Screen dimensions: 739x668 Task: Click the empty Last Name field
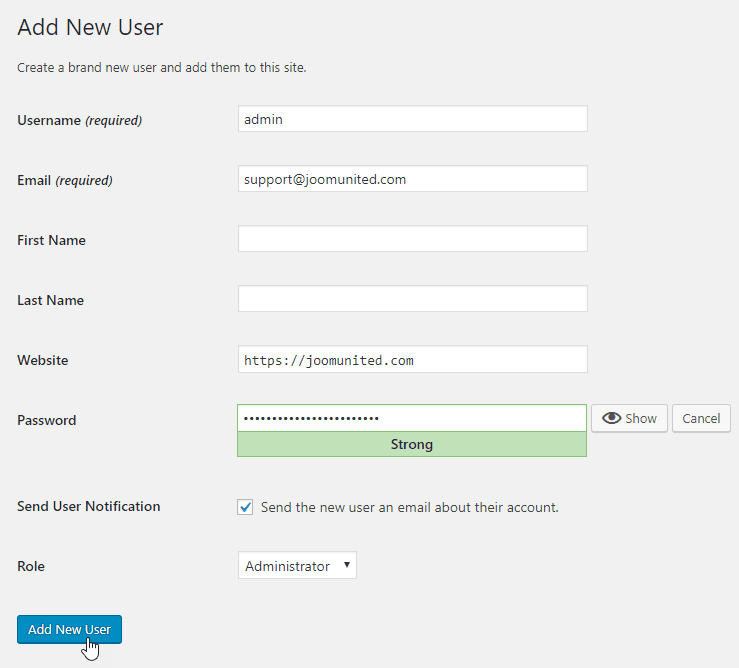point(412,299)
